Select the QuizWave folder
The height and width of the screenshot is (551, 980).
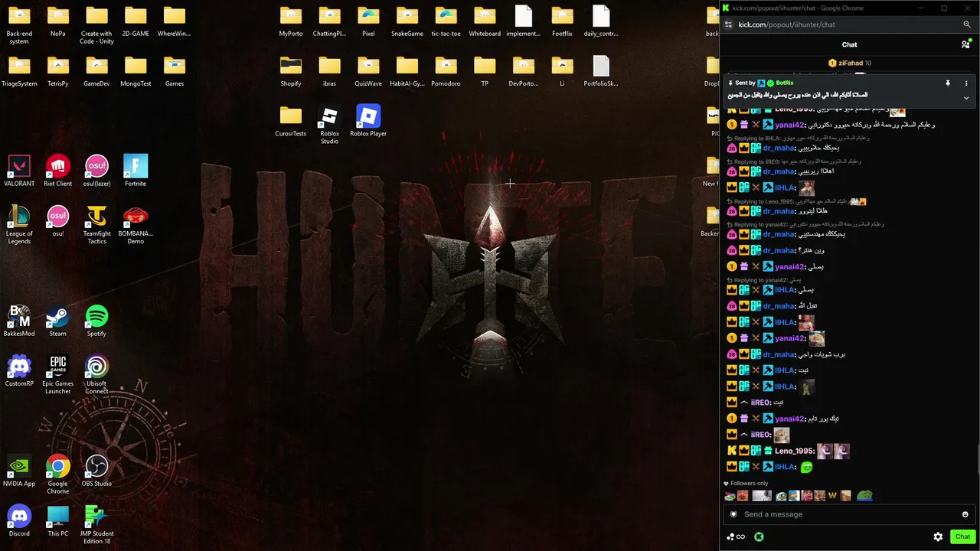(368, 70)
